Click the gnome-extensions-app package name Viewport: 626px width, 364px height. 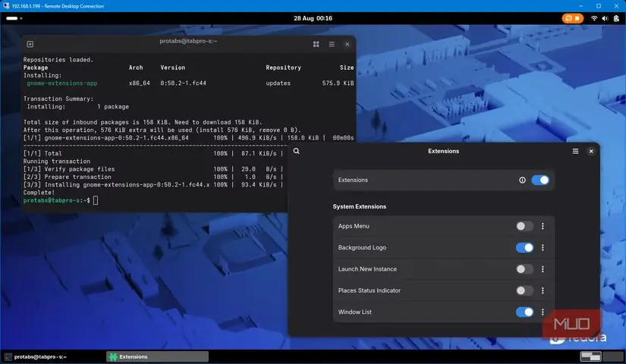[x=62, y=83]
